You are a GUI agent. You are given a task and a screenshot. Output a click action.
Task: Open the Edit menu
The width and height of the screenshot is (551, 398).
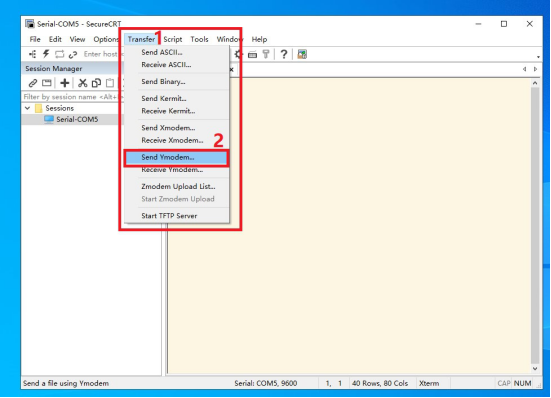tap(55, 39)
